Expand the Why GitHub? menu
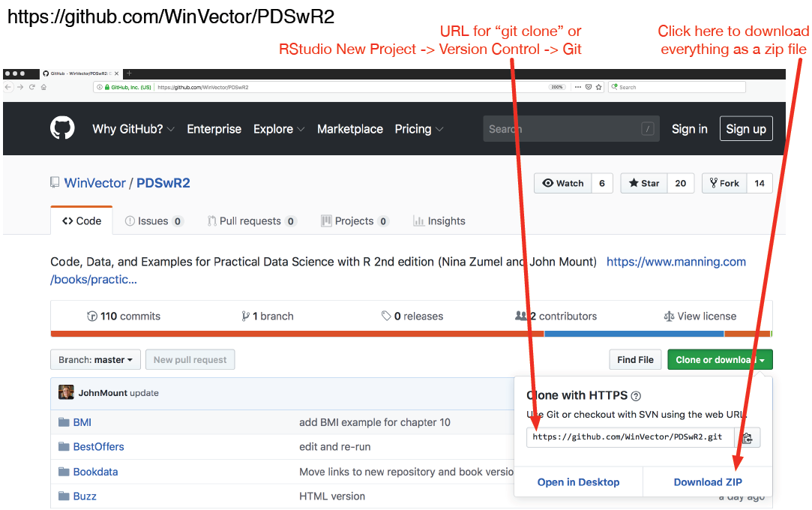The width and height of the screenshot is (812, 510). tap(133, 129)
